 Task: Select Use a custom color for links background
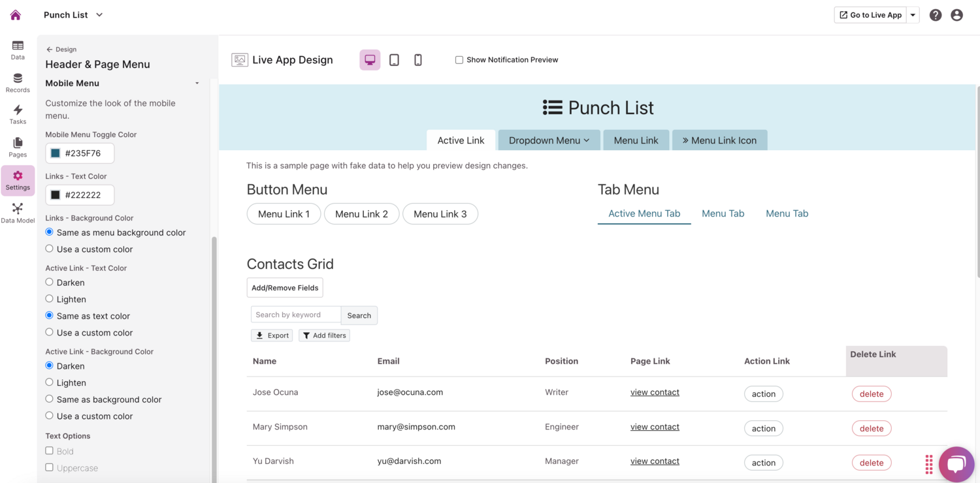(49, 248)
